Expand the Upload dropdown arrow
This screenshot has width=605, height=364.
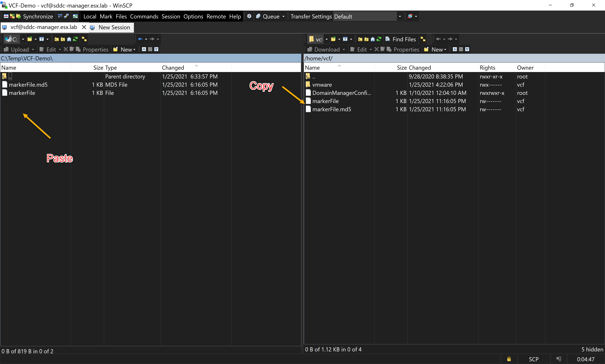click(x=33, y=49)
